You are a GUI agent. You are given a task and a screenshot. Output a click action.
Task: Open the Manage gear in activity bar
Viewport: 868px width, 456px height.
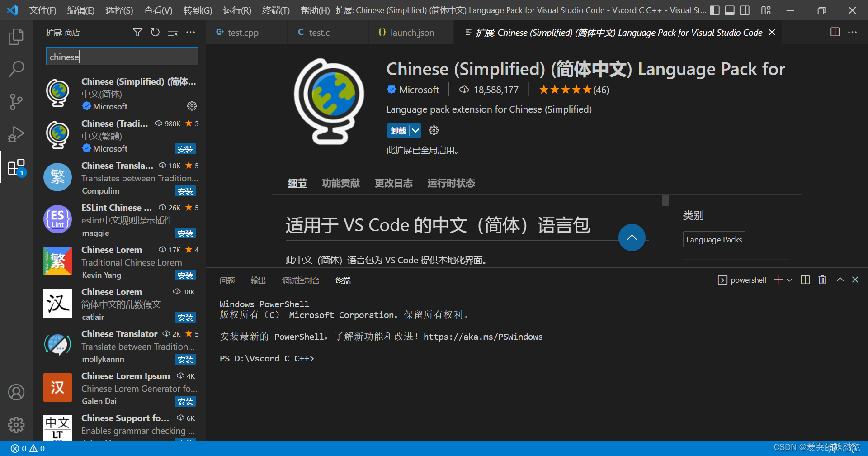(x=16, y=425)
